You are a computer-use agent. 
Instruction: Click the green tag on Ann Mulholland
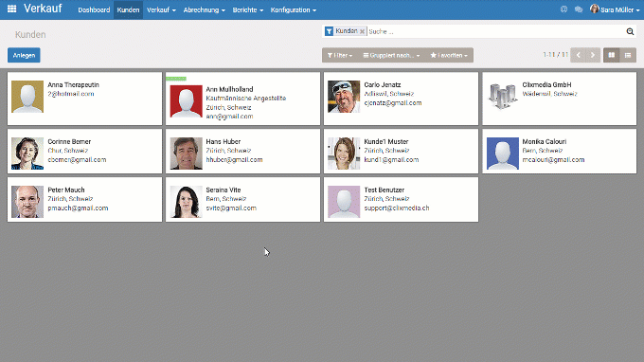(176, 79)
